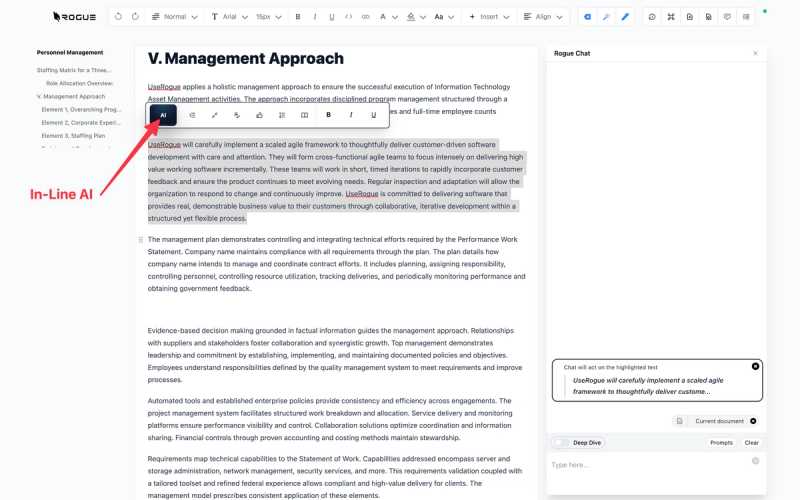Click the shrink arrows icon in floating toolbar
800x500 pixels.
pos(215,115)
